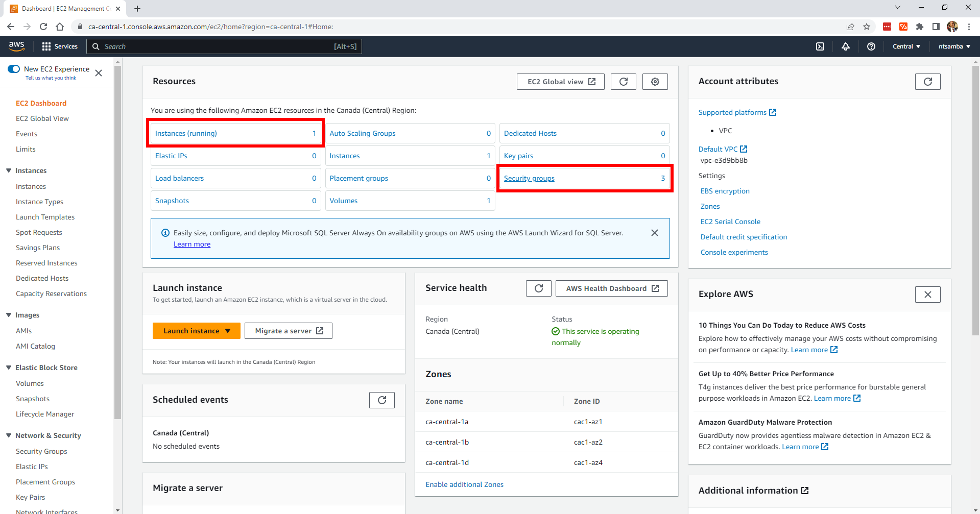The width and height of the screenshot is (980, 514).
Task: Toggle the New EC2 Experience switch
Action: point(14,69)
